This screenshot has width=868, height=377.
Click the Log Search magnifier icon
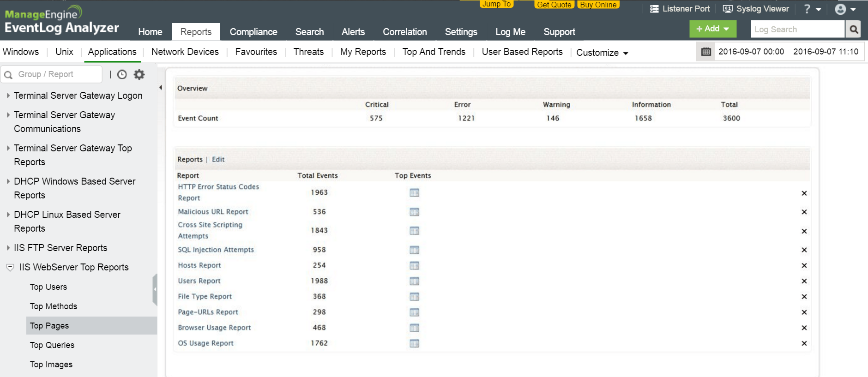click(x=854, y=30)
